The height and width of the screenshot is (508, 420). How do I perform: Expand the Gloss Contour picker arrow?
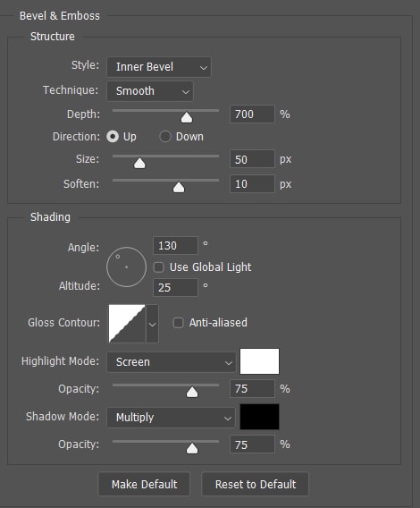click(x=152, y=324)
